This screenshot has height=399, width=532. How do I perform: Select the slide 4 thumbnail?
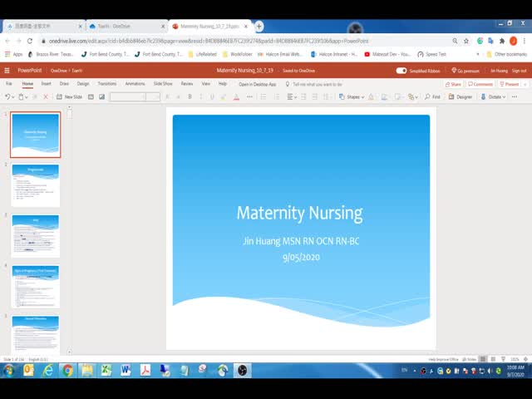tap(36, 287)
